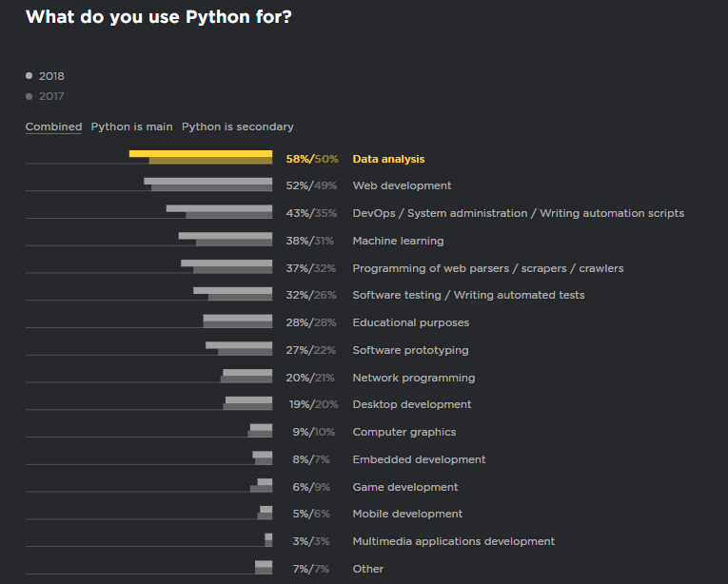
Task: Click the 58%/50% percentage value
Action: tap(311, 159)
